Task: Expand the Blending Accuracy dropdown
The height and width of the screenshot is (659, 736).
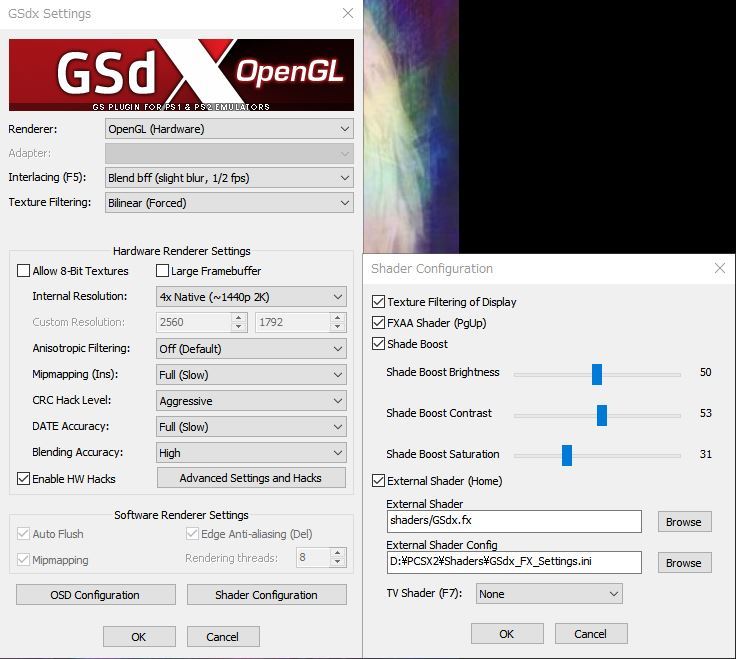Action: point(251,453)
